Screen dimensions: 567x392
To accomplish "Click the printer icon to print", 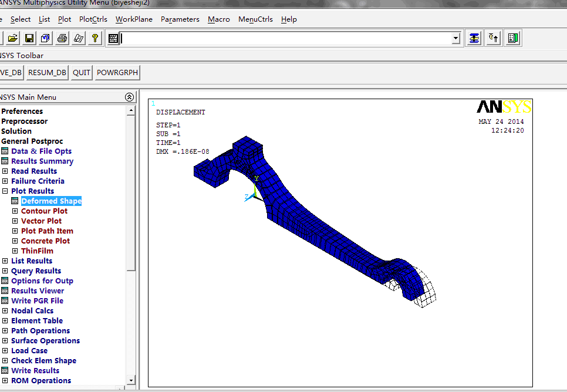I will tap(62, 38).
